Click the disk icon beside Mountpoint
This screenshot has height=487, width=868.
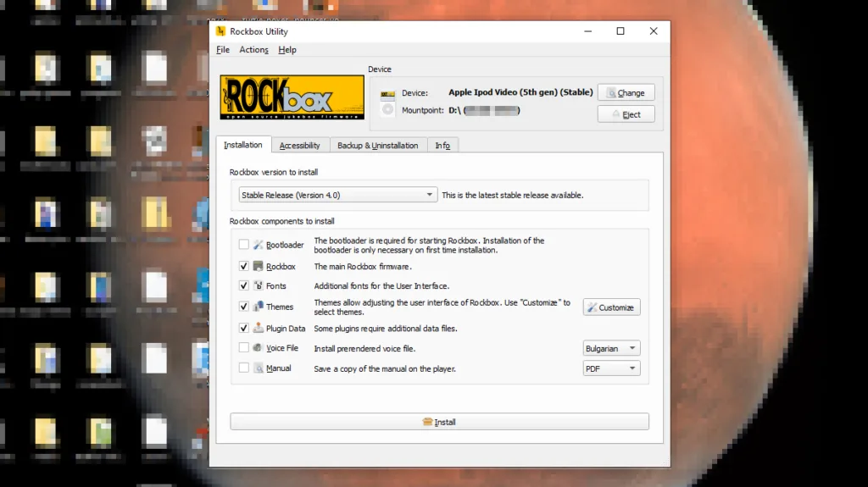[x=387, y=109]
